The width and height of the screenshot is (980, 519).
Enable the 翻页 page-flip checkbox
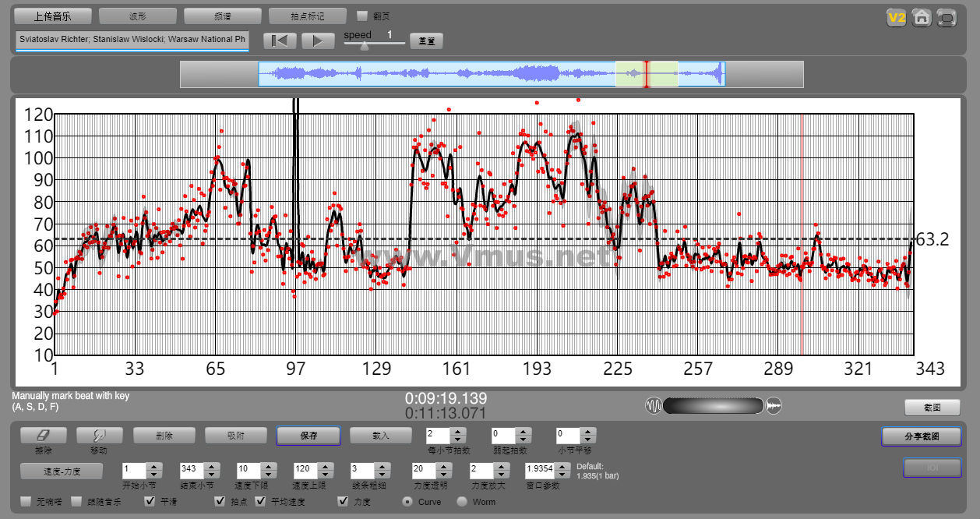(361, 16)
